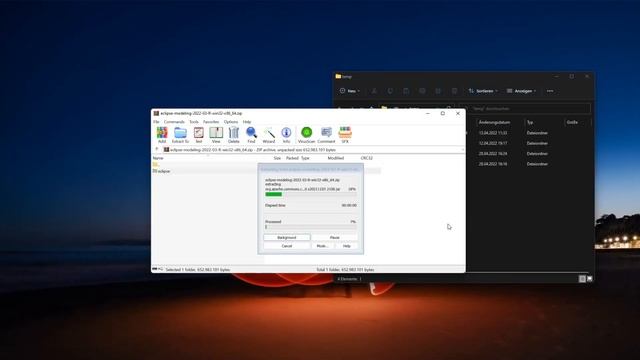
Task: Open the Find magnifier tool
Action: (x=251, y=135)
